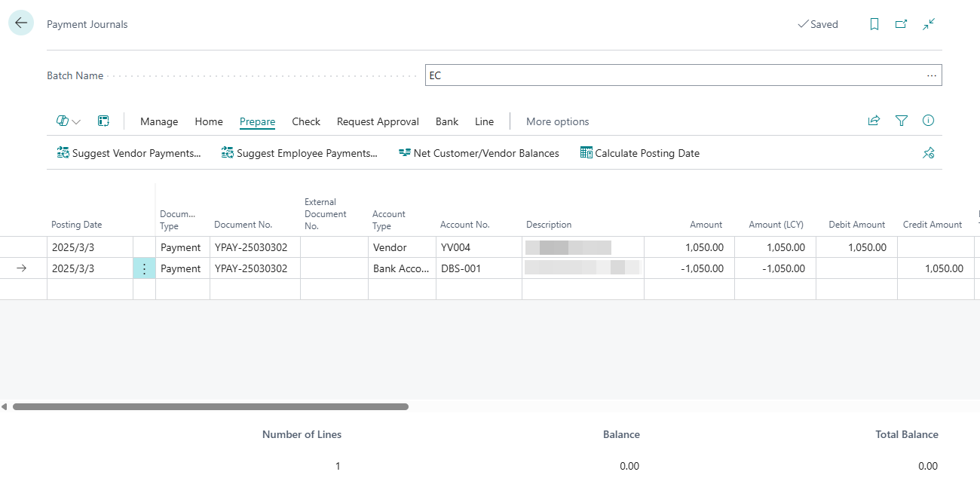
Task: Show row options for DBS-001 line
Action: 144,268
